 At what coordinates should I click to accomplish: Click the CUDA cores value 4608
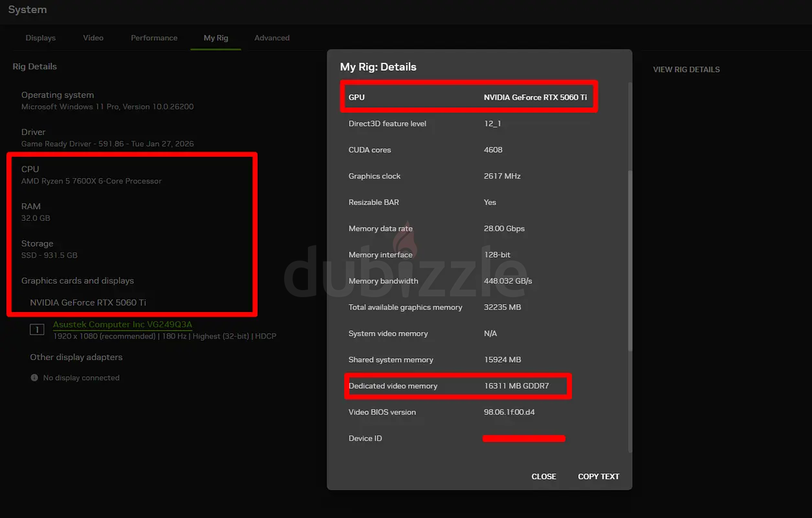click(493, 150)
